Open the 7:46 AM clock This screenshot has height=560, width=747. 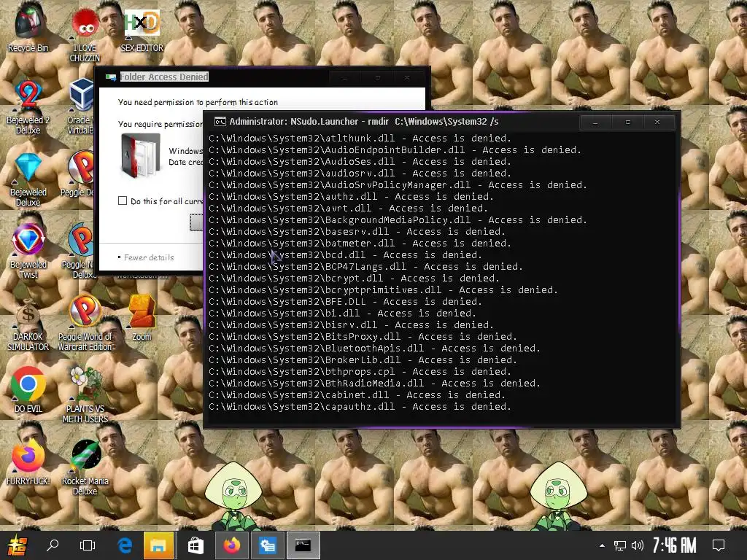tap(674, 545)
